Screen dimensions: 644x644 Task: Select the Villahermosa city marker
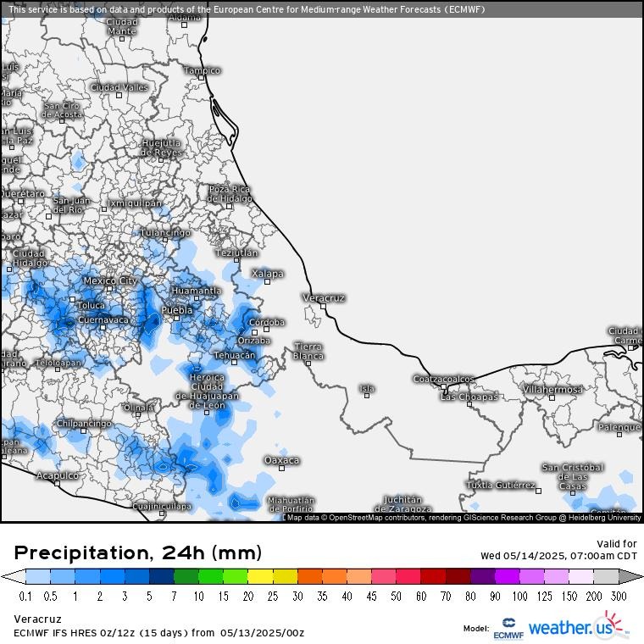tap(552, 399)
